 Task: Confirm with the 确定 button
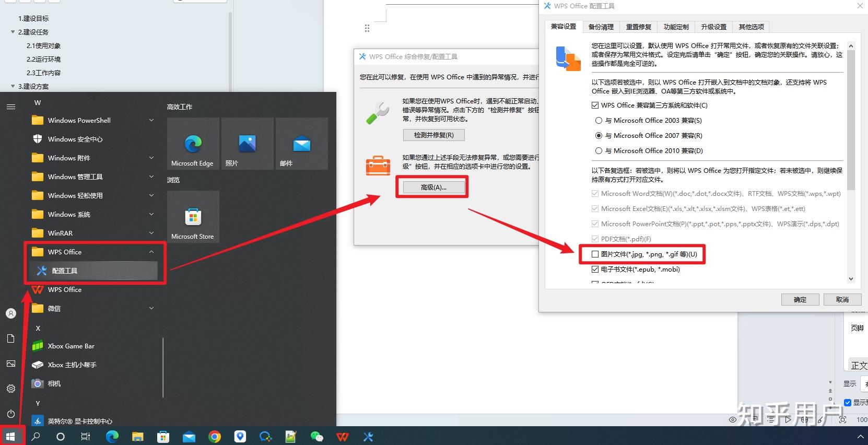(x=800, y=299)
